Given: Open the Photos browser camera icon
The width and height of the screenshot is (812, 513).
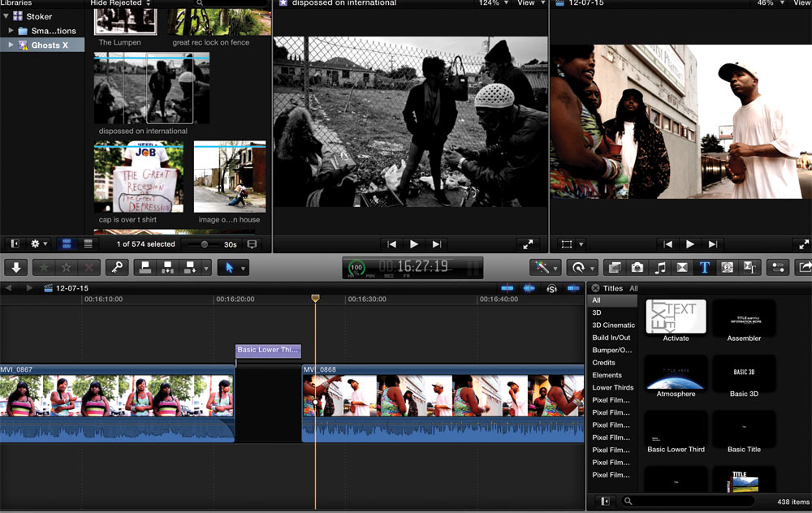Looking at the screenshot, I should [637, 267].
